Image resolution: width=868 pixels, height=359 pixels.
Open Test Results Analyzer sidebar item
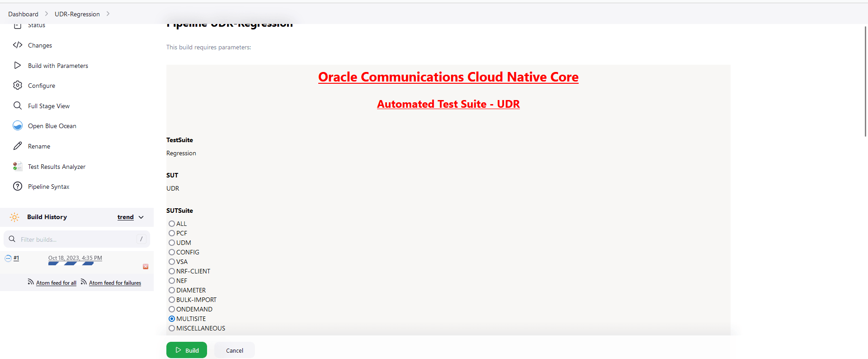coord(57,167)
